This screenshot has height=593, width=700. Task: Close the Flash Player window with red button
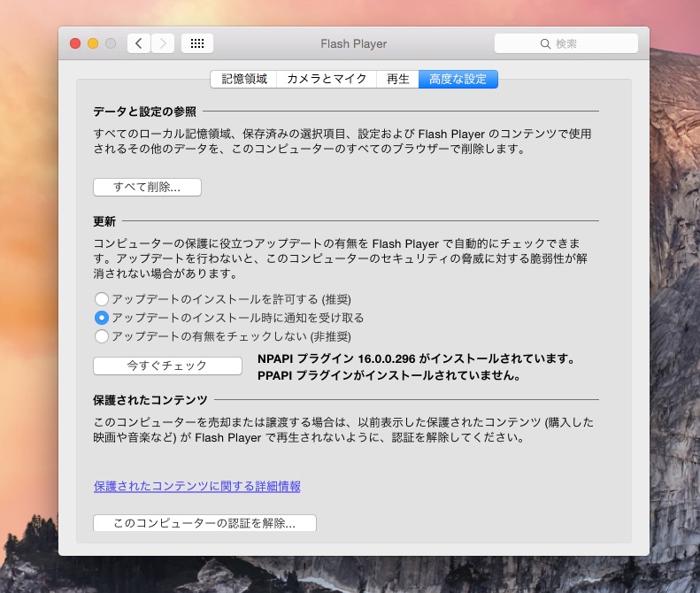[x=75, y=43]
